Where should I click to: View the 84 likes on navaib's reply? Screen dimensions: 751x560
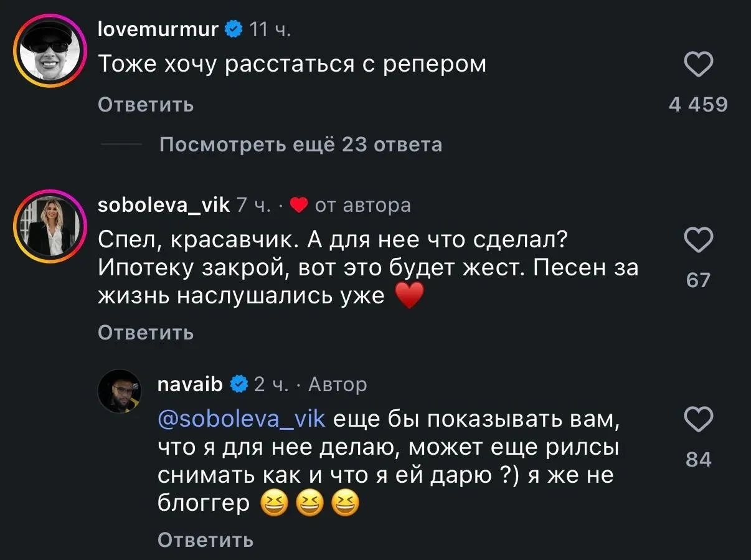tap(698, 460)
